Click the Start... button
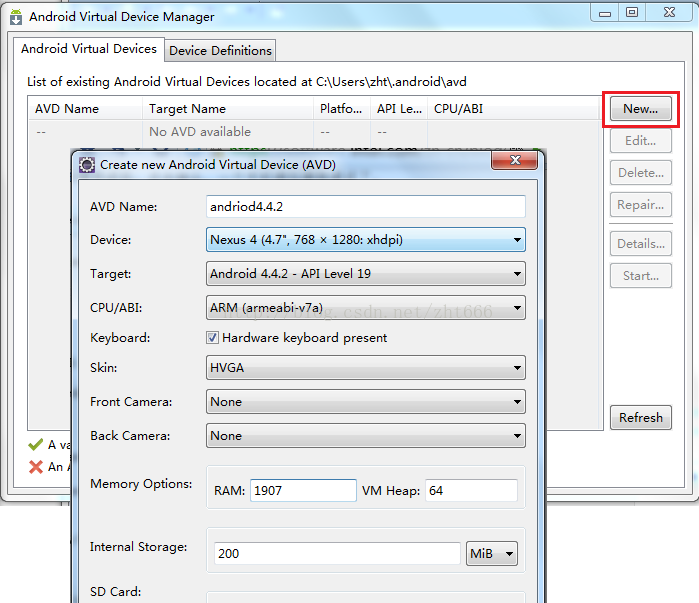699x603 pixels. (641, 276)
